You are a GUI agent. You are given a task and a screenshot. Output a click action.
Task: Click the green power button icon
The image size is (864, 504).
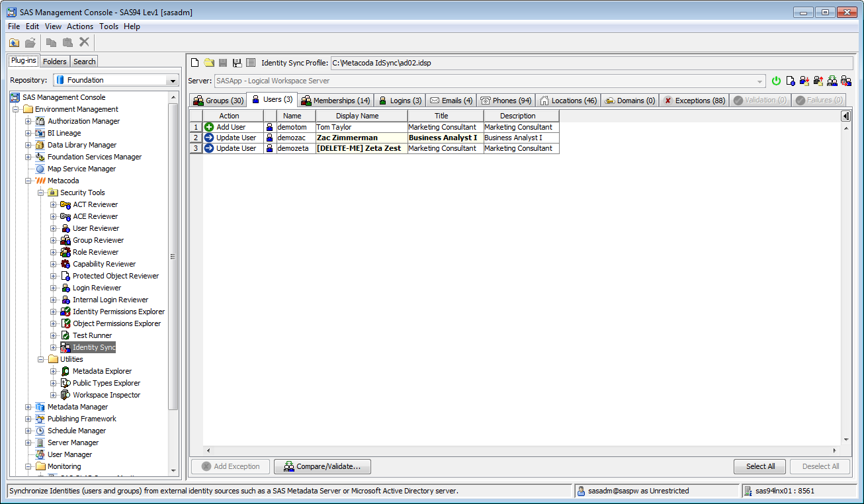pyautogui.click(x=777, y=81)
